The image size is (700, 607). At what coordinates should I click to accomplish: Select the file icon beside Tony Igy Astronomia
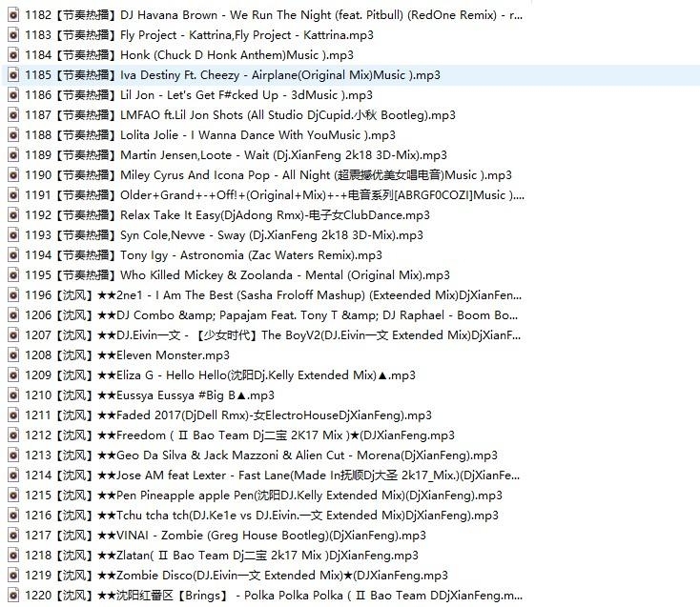(13, 255)
